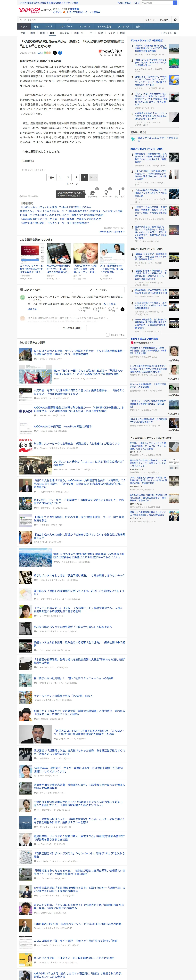Go to previous page with 前へ

pyautogui.click(x=51, y=177)
